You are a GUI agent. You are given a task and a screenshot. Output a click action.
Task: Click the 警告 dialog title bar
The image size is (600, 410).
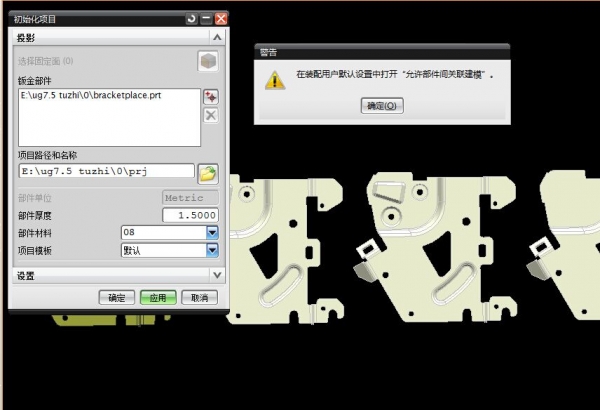[x=382, y=52]
